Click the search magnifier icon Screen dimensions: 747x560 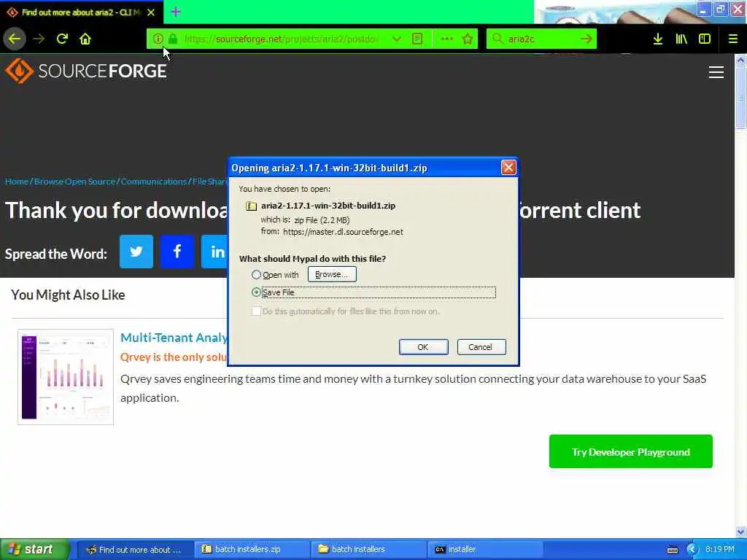(498, 39)
